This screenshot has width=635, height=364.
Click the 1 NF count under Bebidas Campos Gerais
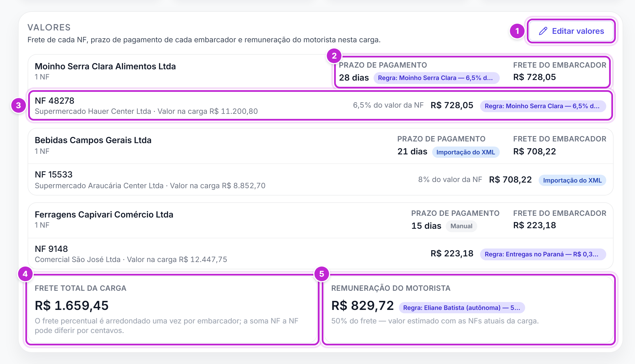tap(42, 151)
